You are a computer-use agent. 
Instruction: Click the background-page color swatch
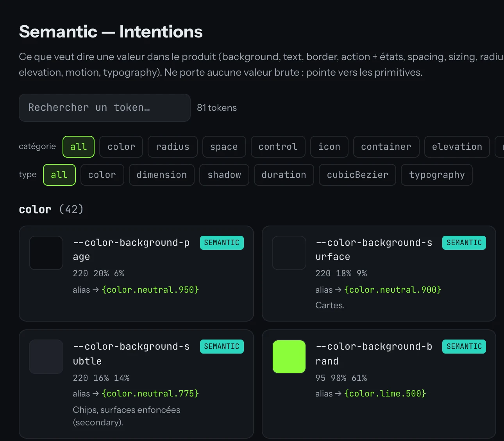(x=46, y=253)
